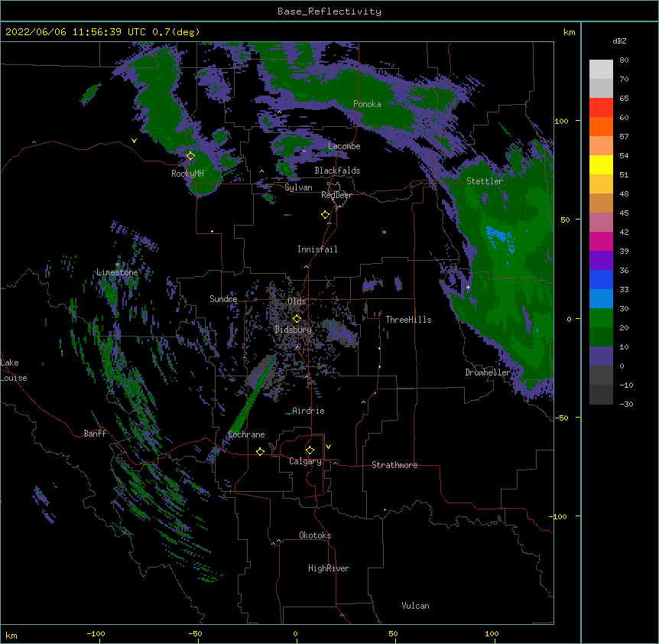Pick the orange 60-57 dBZ legend color
659x644 pixels.
click(x=601, y=126)
